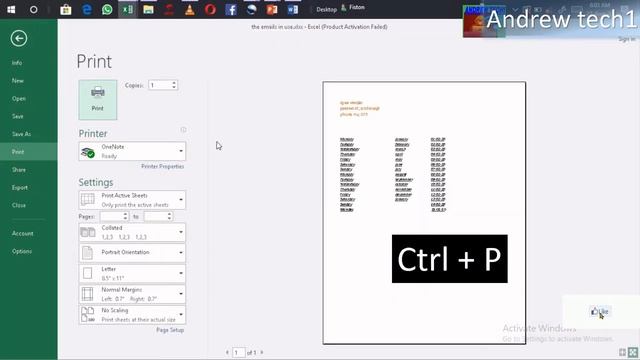
Task: Click the Pages from field
Action: (x=111, y=217)
